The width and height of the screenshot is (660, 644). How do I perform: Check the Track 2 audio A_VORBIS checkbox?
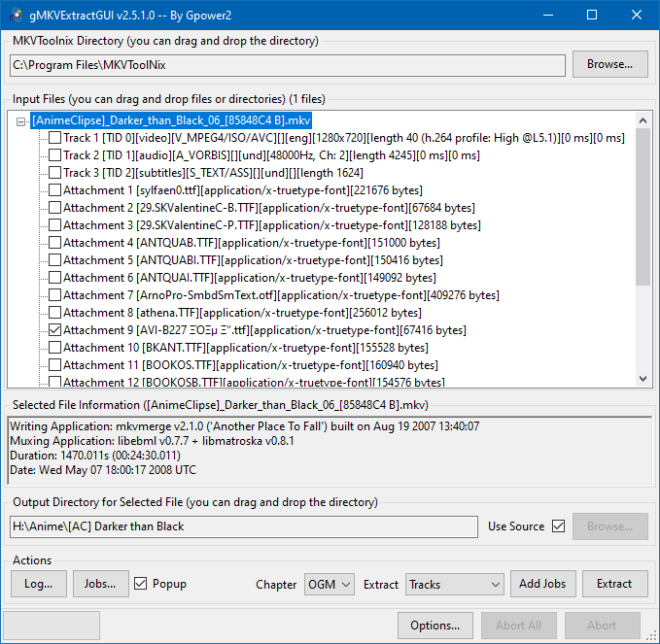[x=54, y=155]
